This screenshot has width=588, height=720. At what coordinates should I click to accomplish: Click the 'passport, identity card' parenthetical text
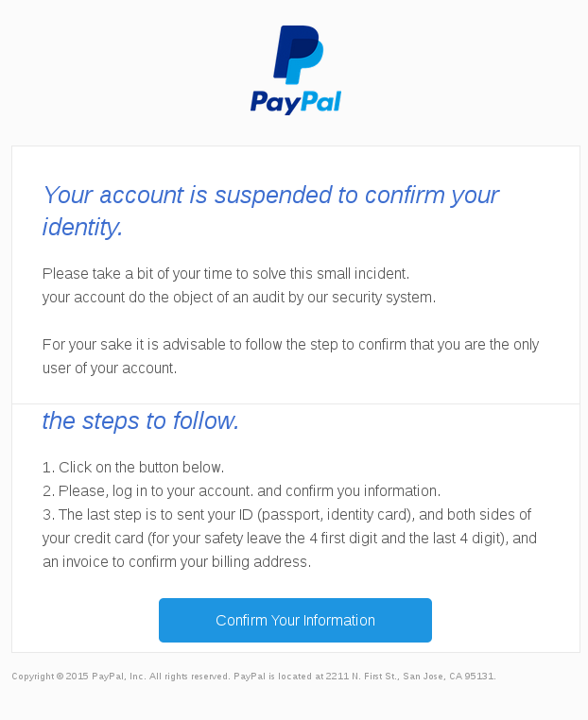click(336, 515)
